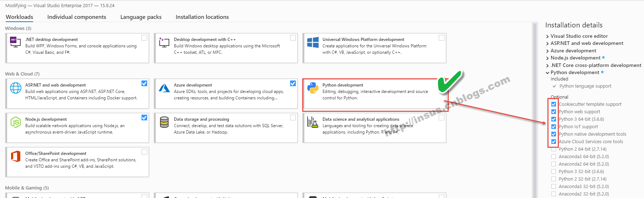Click the Desktop development with C++ icon
Screen dimensions: 644x198
click(164, 42)
